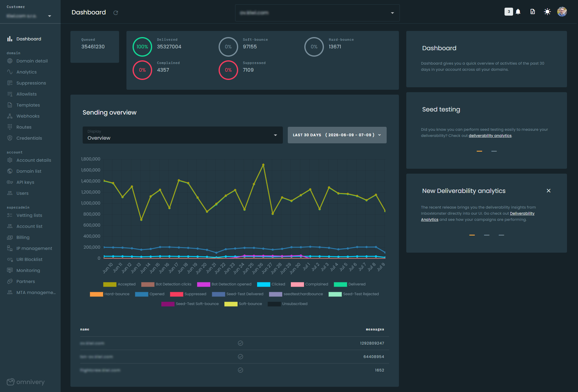Click the Delivered legend color swatch
The height and width of the screenshot is (392, 578).
[340, 284]
